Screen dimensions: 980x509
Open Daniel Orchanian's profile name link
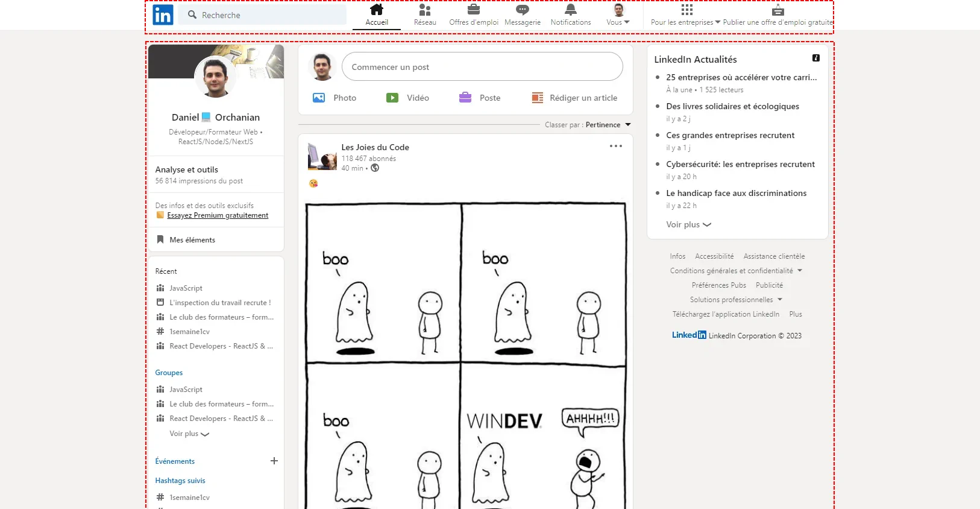click(216, 117)
